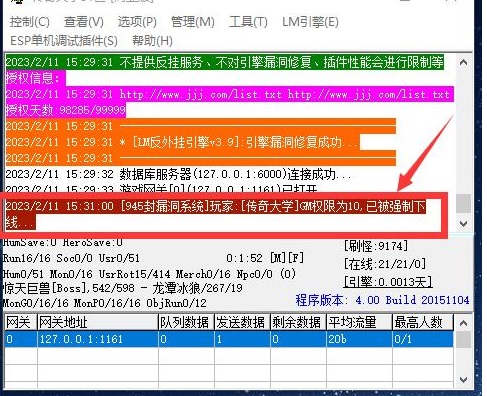The width and height of the screenshot is (487, 396).
Task: Click the 平均流量 column header
Action: (x=359, y=322)
